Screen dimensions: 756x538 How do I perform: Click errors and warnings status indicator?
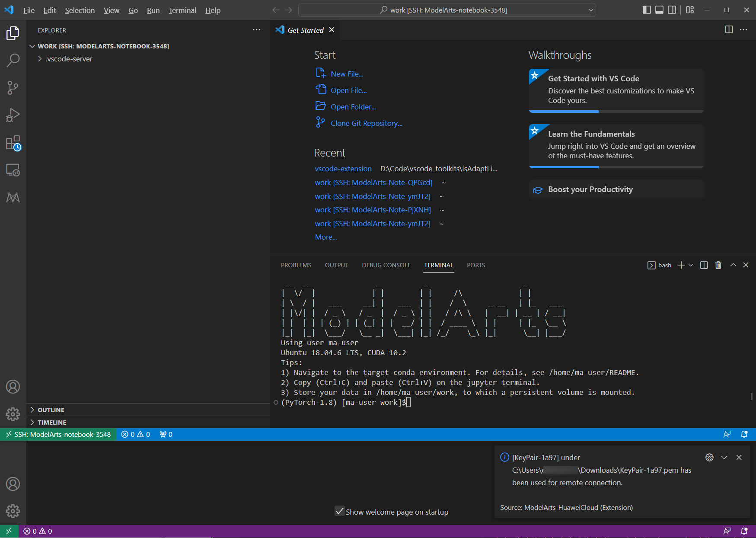tap(135, 434)
